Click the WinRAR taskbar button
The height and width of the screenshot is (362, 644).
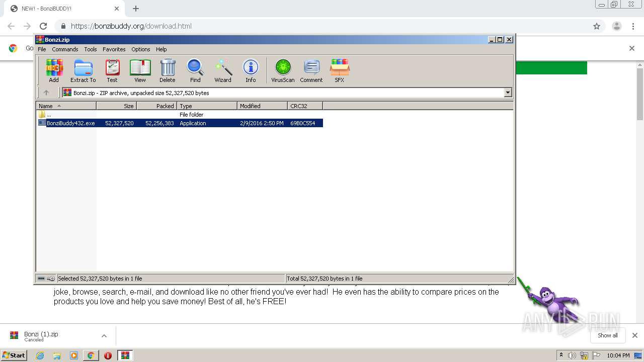pyautogui.click(x=125, y=355)
